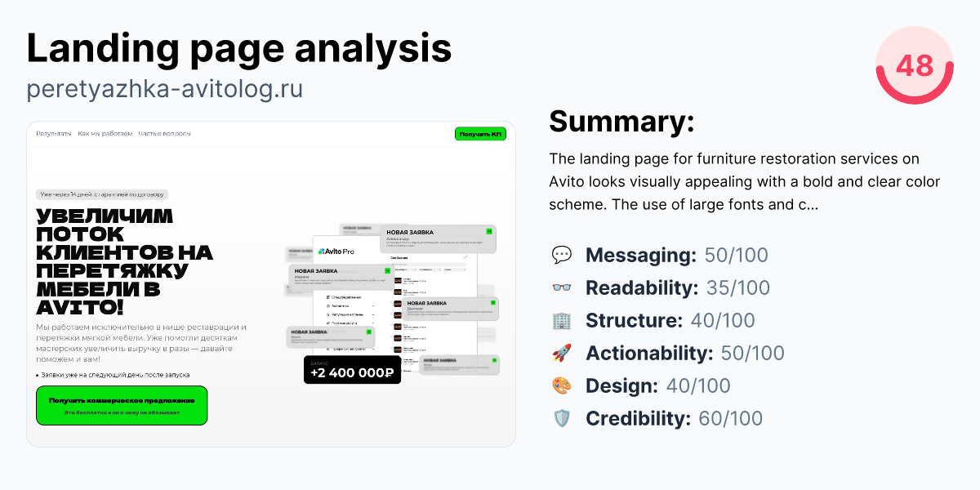This screenshot has width=980, height=490.
Task: Click the 48 score progress ring
Action: coord(914,67)
